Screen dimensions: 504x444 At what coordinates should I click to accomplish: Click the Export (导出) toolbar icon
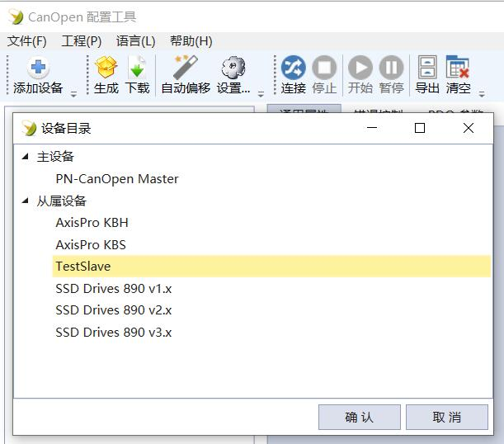click(426, 69)
